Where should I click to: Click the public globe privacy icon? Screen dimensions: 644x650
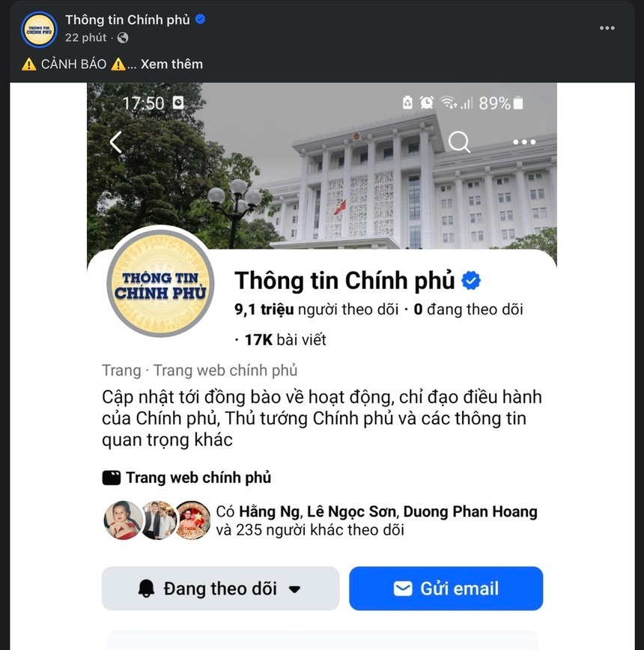click(x=123, y=37)
